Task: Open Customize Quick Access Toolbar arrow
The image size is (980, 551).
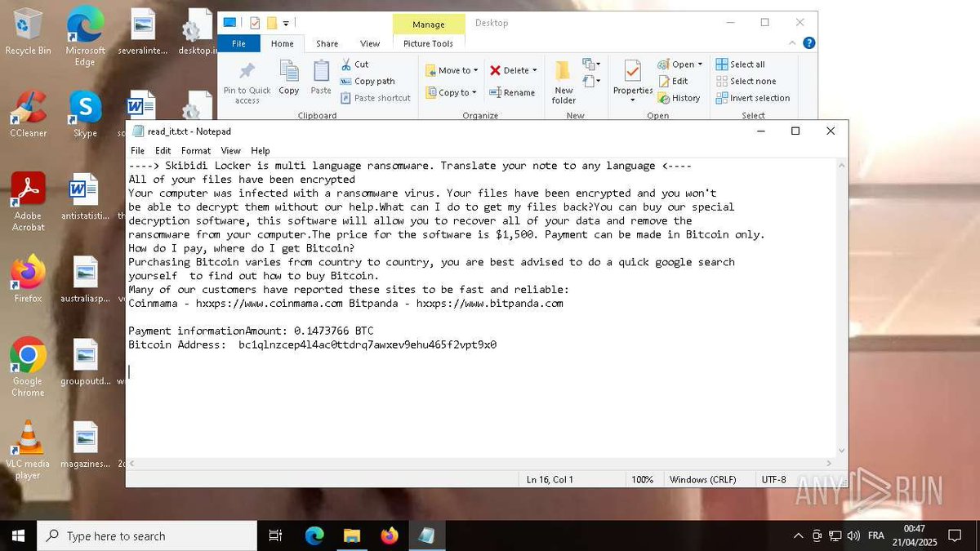Action: click(x=287, y=23)
